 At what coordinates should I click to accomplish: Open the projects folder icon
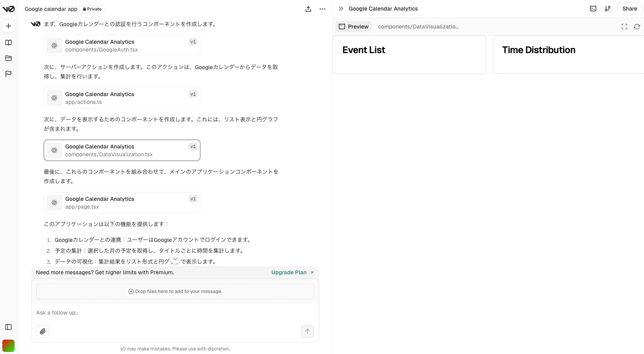[x=8, y=58]
